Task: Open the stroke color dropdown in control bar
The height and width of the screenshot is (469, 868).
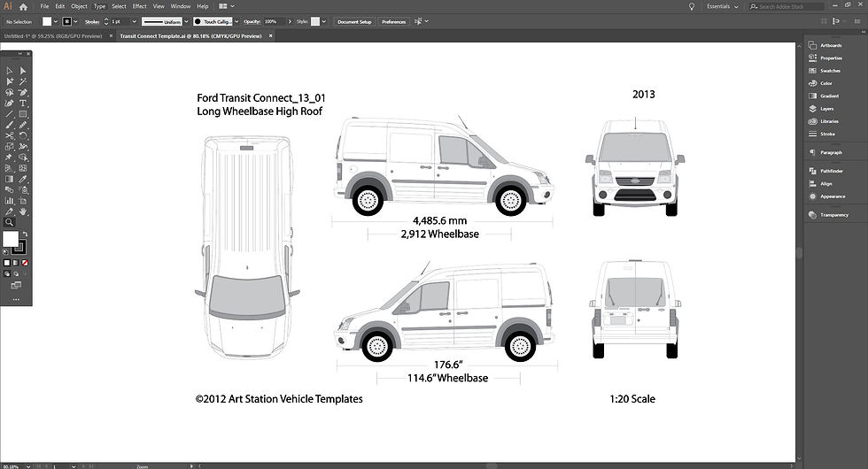Action: pos(76,21)
